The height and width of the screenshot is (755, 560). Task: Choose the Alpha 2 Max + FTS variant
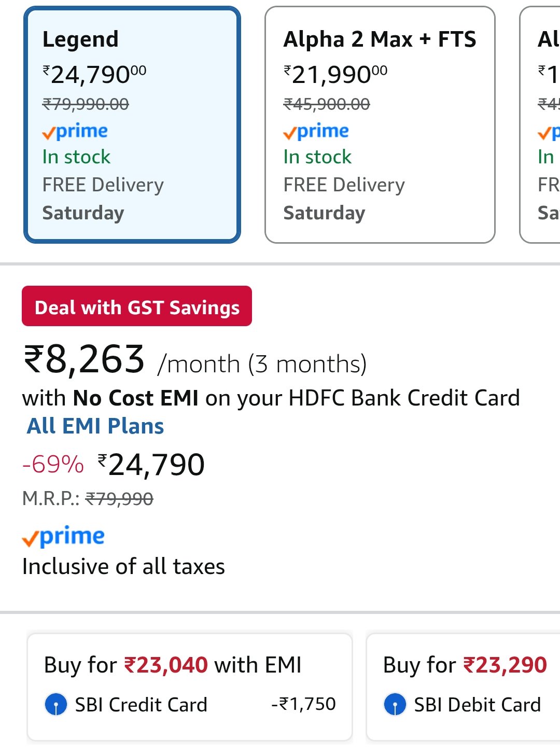(380, 124)
